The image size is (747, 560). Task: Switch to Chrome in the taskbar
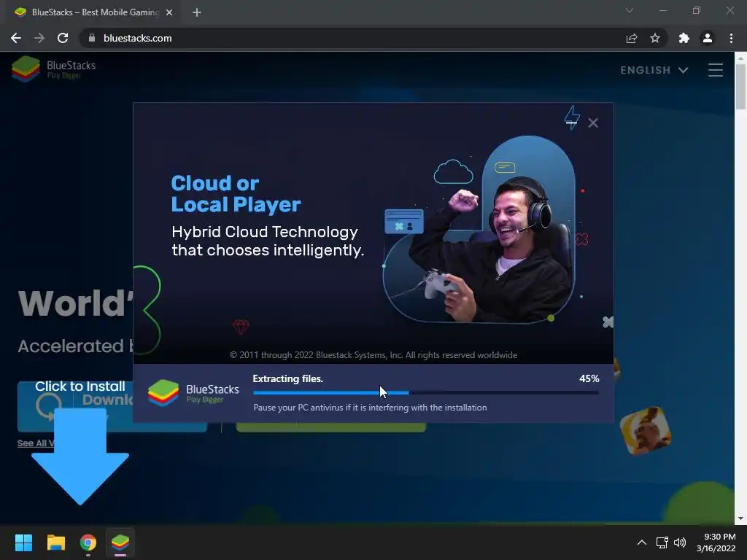[x=88, y=542]
